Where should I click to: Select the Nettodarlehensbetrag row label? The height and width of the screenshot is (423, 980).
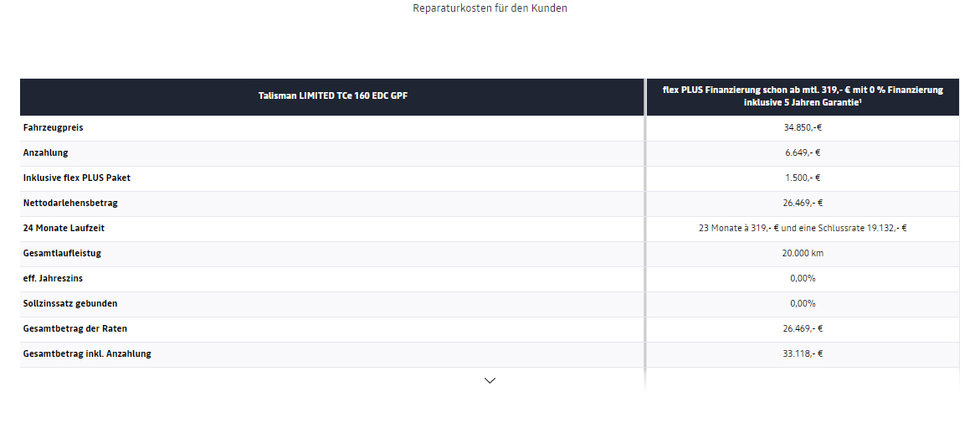pos(70,203)
